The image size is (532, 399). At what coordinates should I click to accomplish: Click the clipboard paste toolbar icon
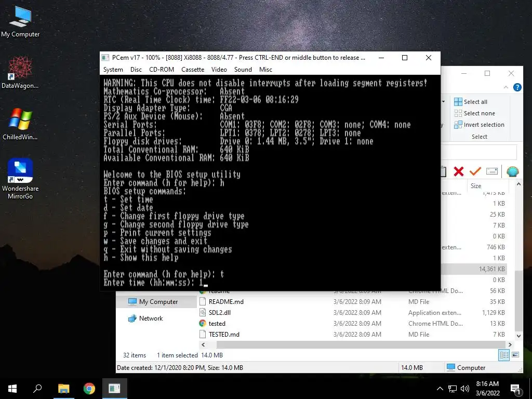444,171
